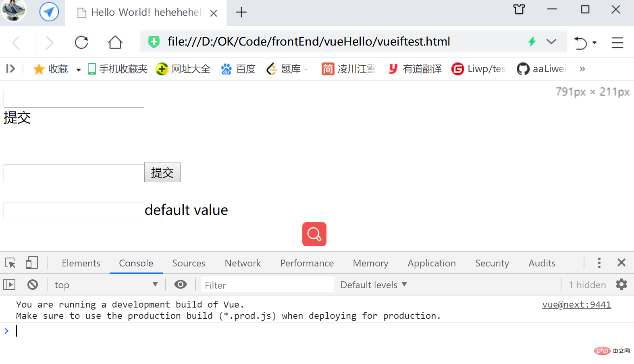Open the 百度 bookmark
634x364 pixels.
coord(238,69)
